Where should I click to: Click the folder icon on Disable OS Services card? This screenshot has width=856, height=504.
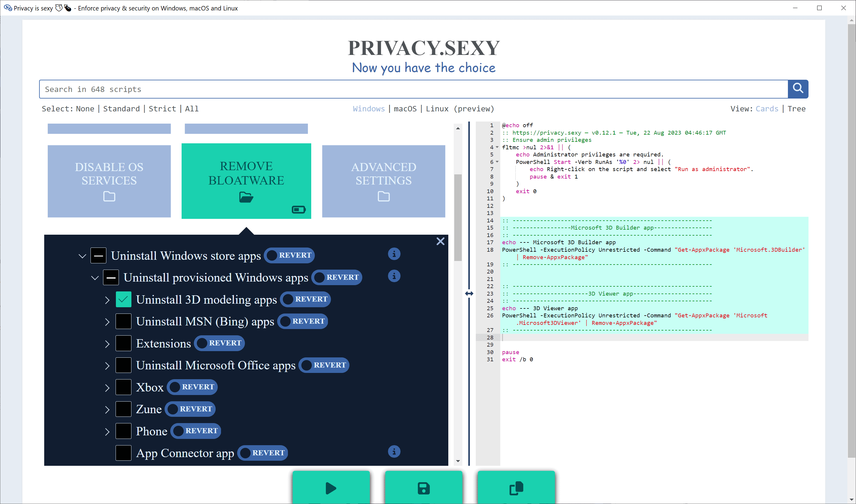(x=109, y=196)
